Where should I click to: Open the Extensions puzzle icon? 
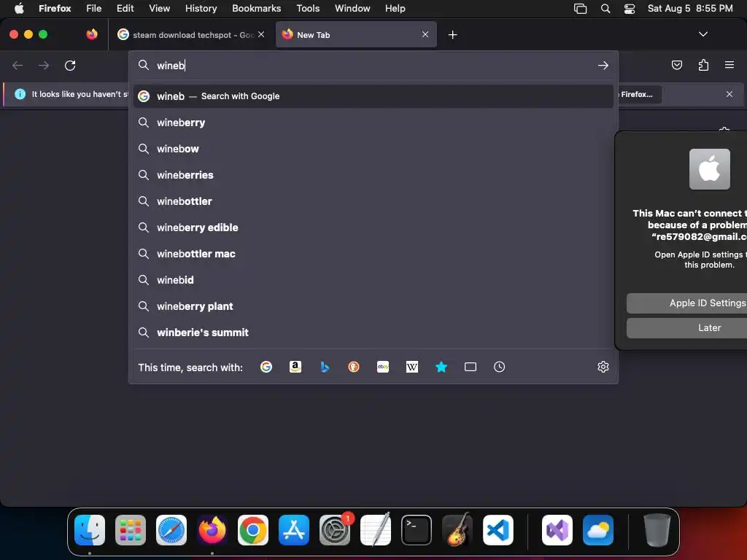coord(703,65)
